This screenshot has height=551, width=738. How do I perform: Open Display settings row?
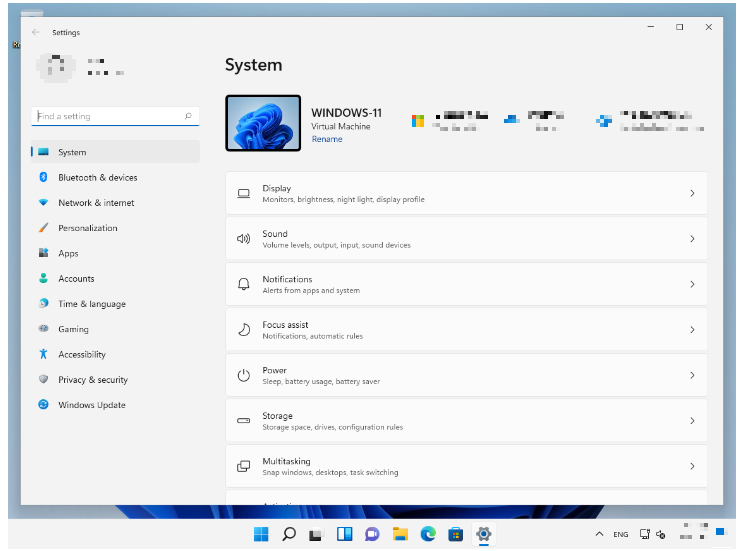tap(466, 193)
